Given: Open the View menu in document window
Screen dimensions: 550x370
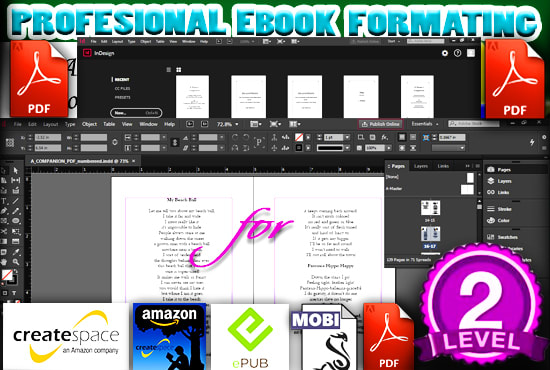Looking at the screenshot, I should pyautogui.click(x=127, y=124).
